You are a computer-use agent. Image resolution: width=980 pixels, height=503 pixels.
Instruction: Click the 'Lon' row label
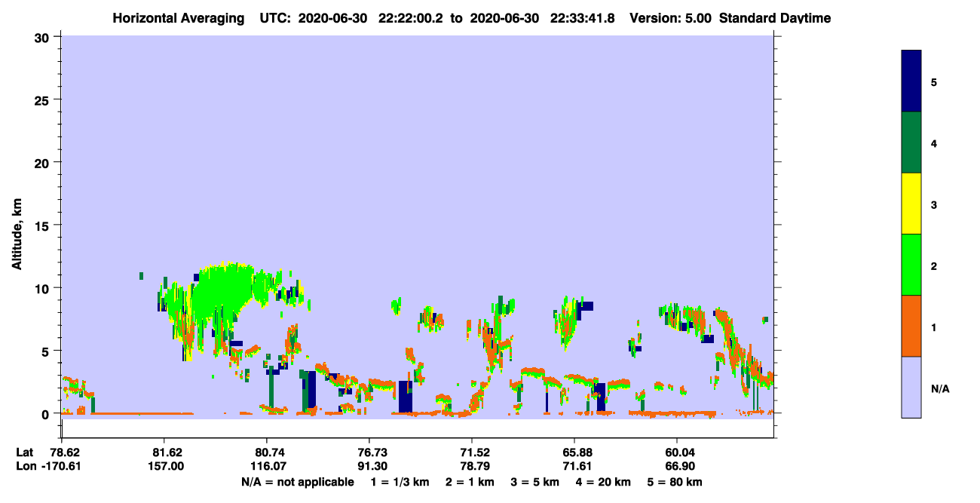pyautogui.click(x=25, y=467)
